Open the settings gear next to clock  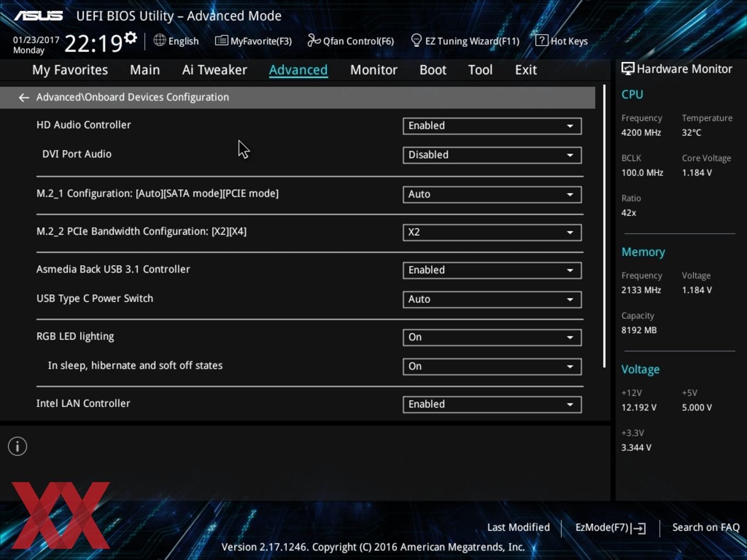tap(130, 37)
